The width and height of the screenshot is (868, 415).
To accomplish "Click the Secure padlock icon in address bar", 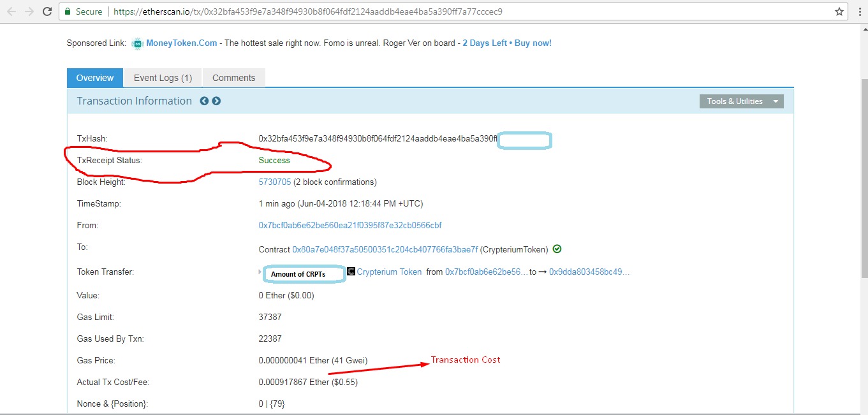I will pos(66,11).
